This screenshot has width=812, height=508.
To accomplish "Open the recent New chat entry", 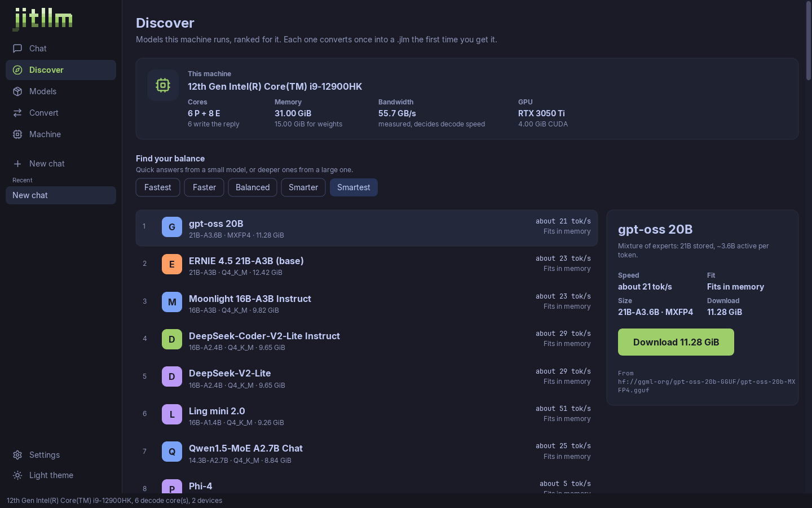I will [x=61, y=195].
